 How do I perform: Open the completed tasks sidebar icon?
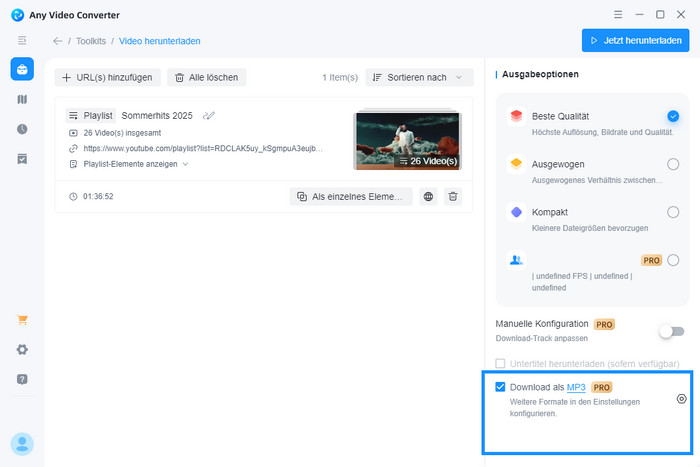pyautogui.click(x=22, y=159)
